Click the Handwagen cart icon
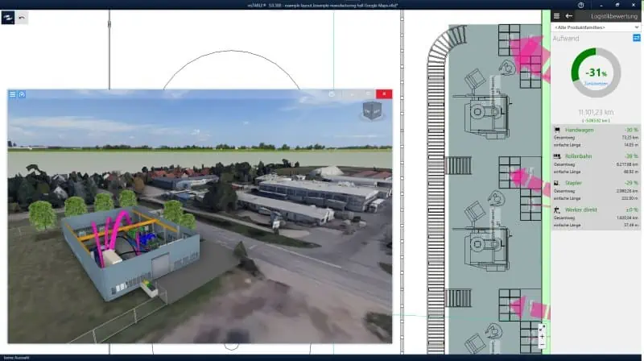The image size is (644, 361). (557, 130)
